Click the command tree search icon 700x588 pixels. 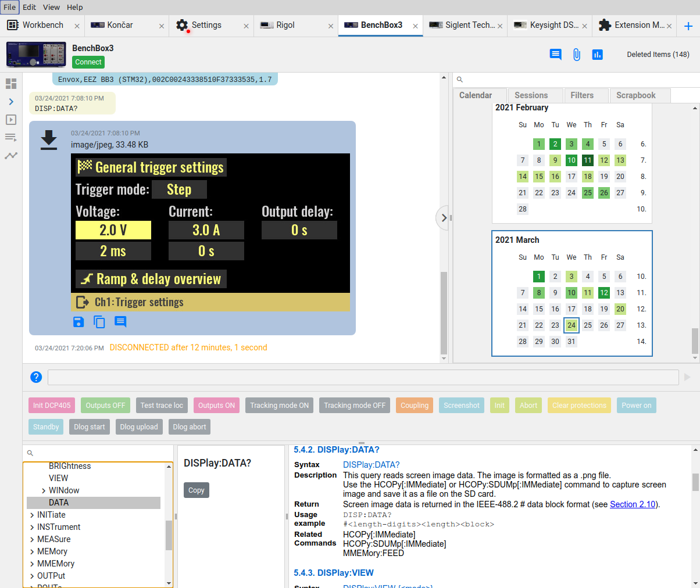(x=30, y=453)
